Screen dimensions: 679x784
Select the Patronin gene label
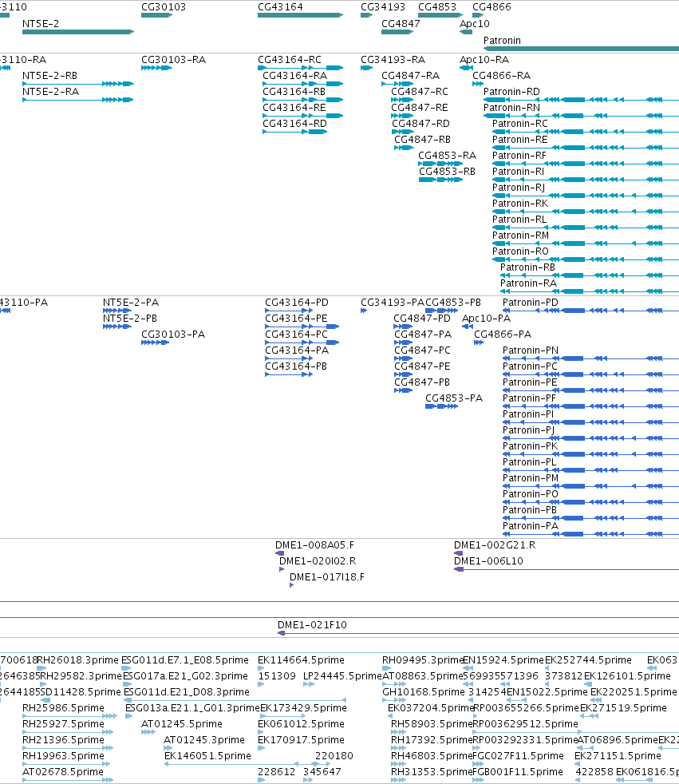[x=502, y=41]
